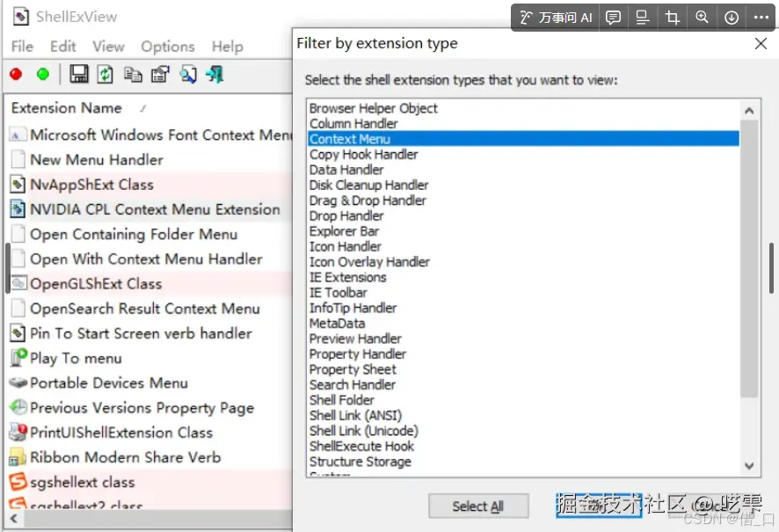Click the Select All button
This screenshot has width=779, height=532.
pos(478,506)
